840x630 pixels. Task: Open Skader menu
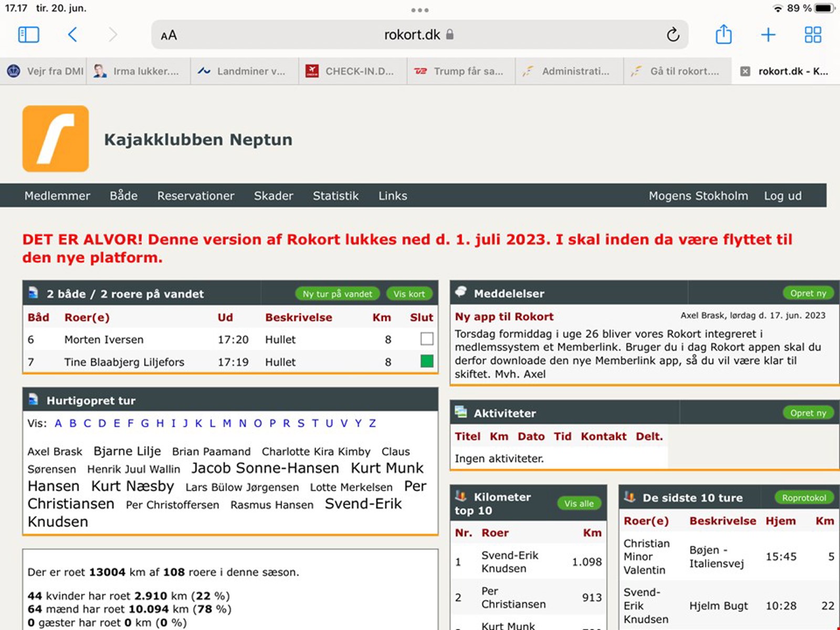(274, 196)
